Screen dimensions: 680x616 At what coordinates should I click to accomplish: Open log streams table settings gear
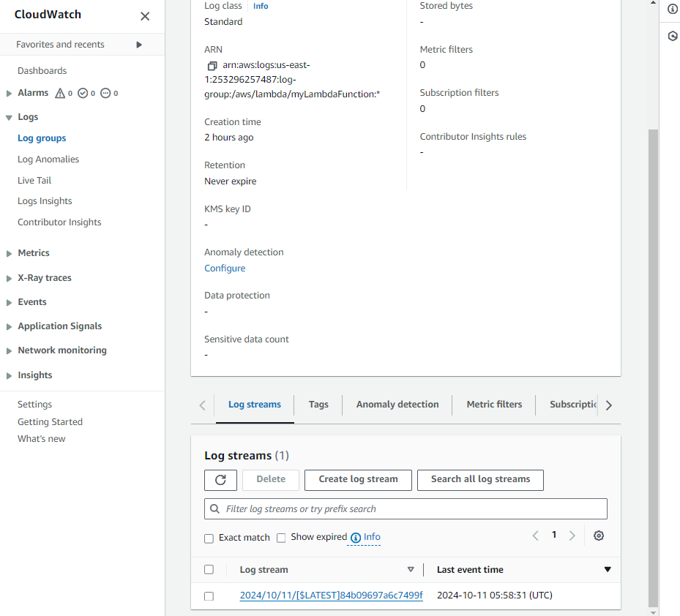[x=599, y=536]
